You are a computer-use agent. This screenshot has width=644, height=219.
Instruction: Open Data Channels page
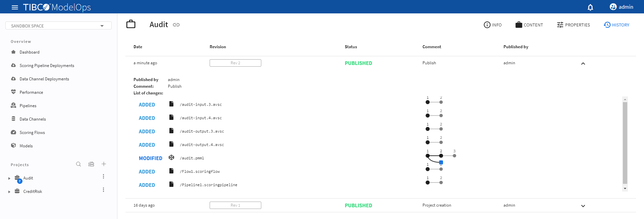pyautogui.click(x=33, y=119)
